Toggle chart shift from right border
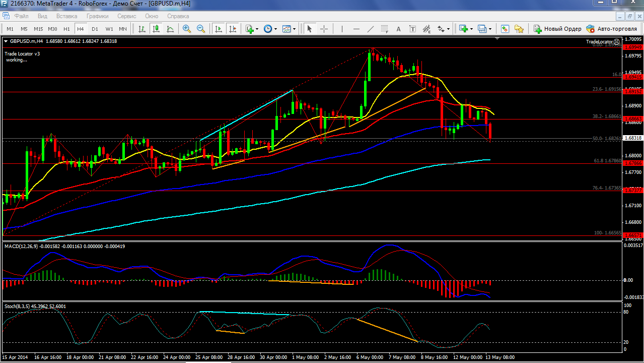Image resolution: width=644 pixels, height=363 pixels. click(x=232, y=29)
